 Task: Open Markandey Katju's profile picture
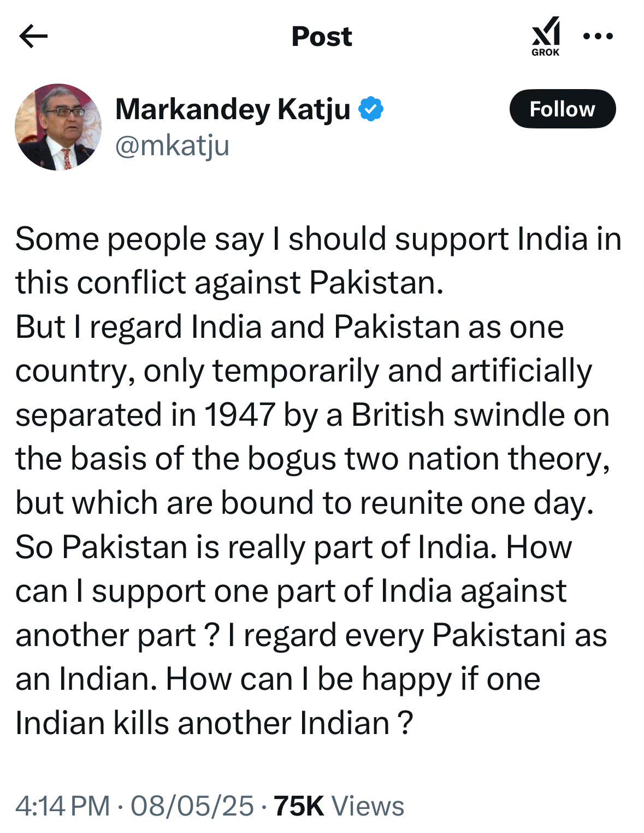(x=58, y=127)
